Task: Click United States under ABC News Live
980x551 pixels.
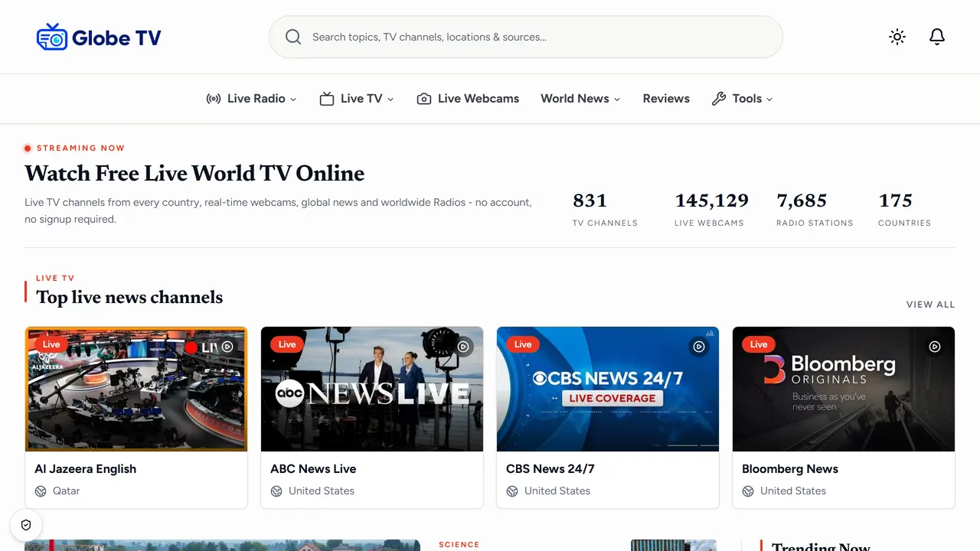Action: coord(322,491)
